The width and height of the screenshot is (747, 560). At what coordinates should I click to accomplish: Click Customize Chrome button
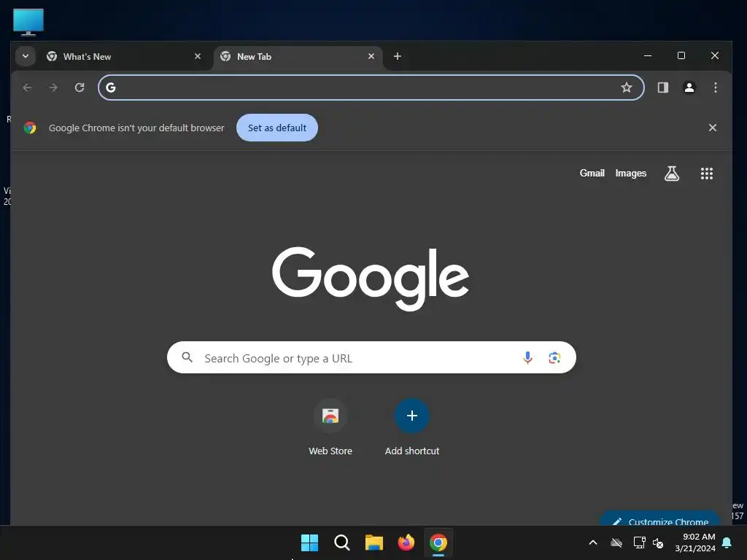pos(660,519)
